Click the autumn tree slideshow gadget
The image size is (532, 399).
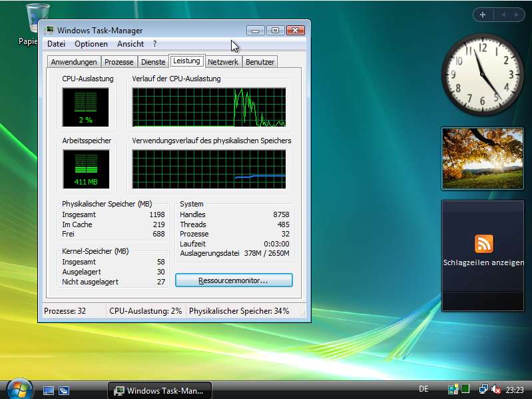(x=483, y=159)
